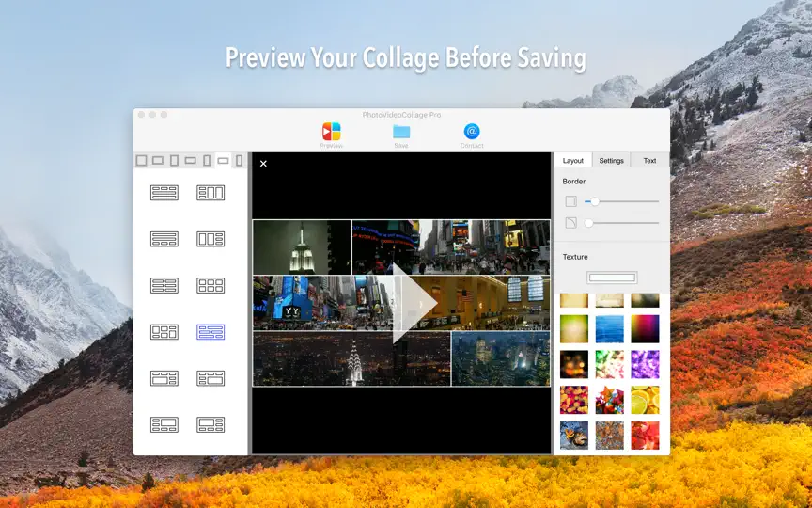
Task: Open the white Texture color well
Action: 612,278
